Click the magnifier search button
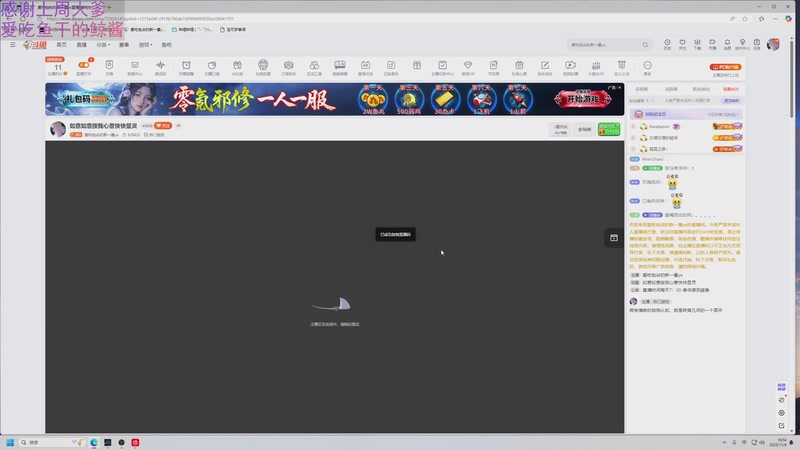800x450 pixels. point(645,45)
